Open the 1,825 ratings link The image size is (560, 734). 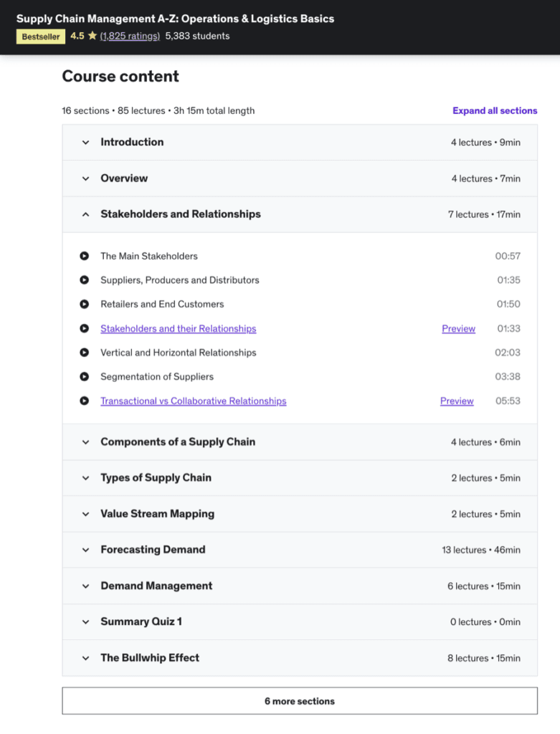point(130,36)
